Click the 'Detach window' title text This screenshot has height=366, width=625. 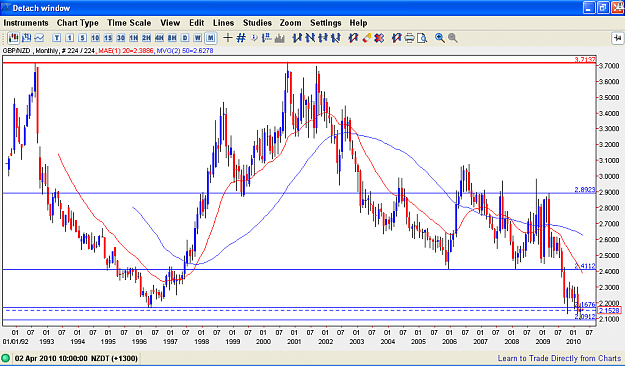point(41,8)
